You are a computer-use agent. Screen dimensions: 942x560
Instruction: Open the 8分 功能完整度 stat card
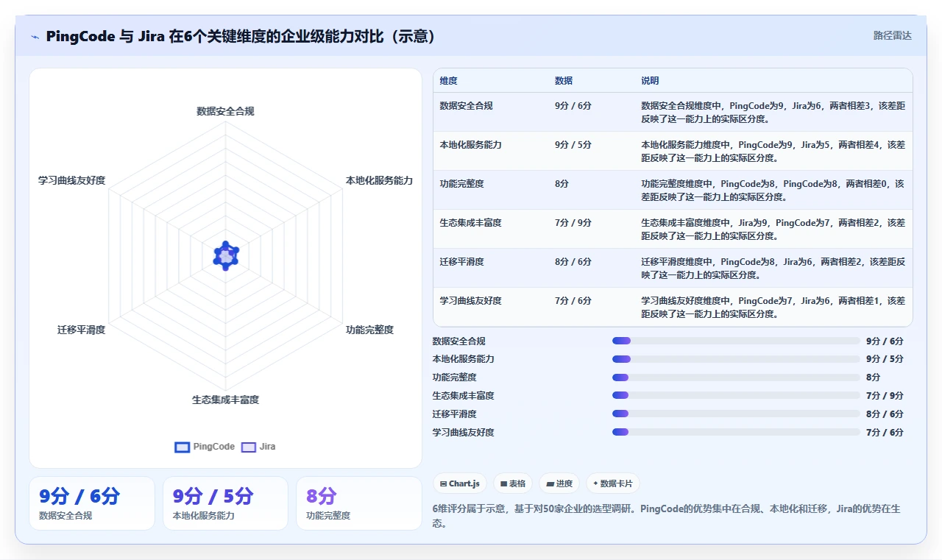359,503
